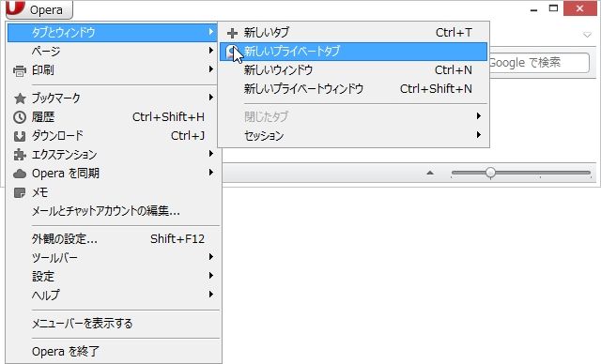Choose ダウンロード from the menu
Screen dimensions: 601x364
[113, 135]
